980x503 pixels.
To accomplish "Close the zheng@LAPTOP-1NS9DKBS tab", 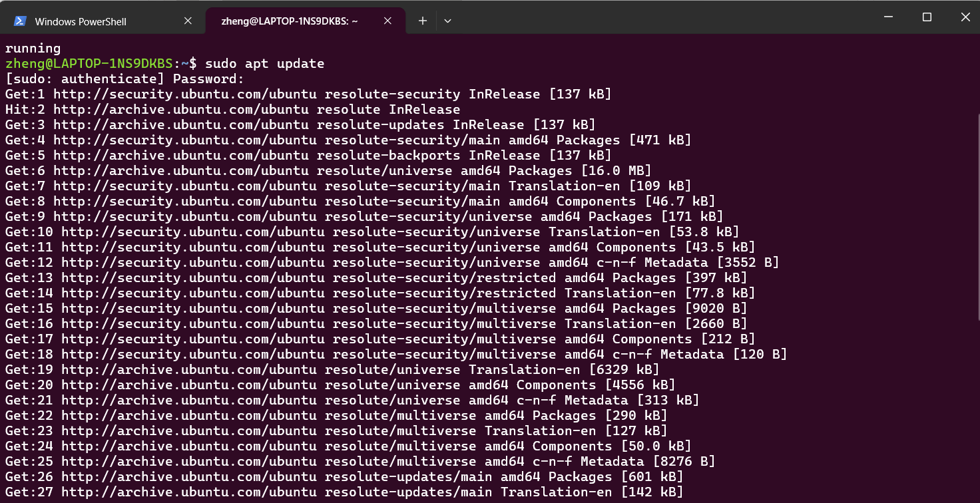I will tap(388, 21).
